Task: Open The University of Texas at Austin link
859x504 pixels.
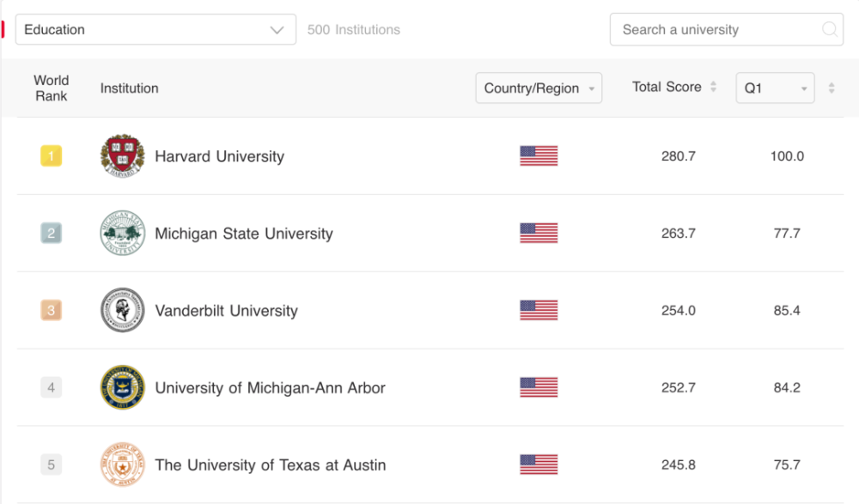Action: tap(270, 465)
